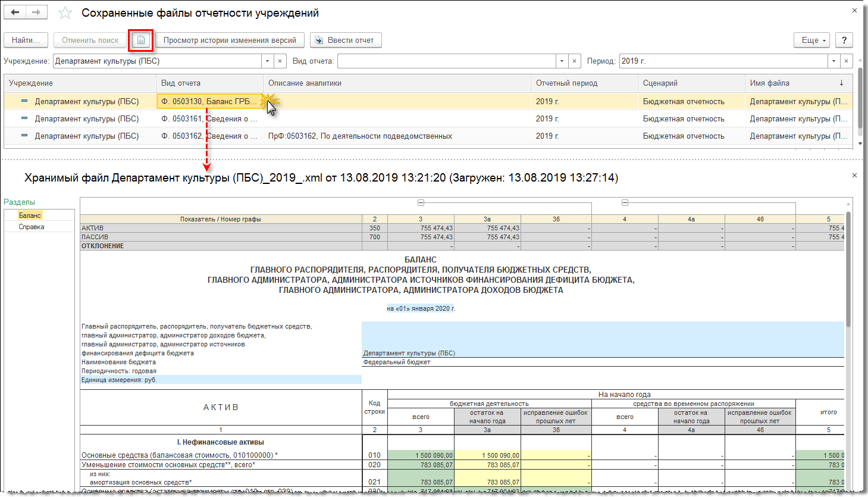Viewport: 868px width, 497px height.
Task: Expand the Период dropdown list
Action: pos(833,61)
